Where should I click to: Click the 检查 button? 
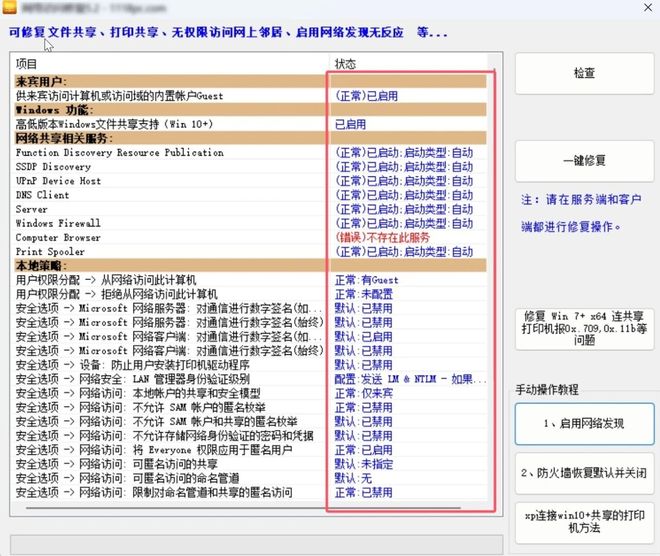pos(584,73)
